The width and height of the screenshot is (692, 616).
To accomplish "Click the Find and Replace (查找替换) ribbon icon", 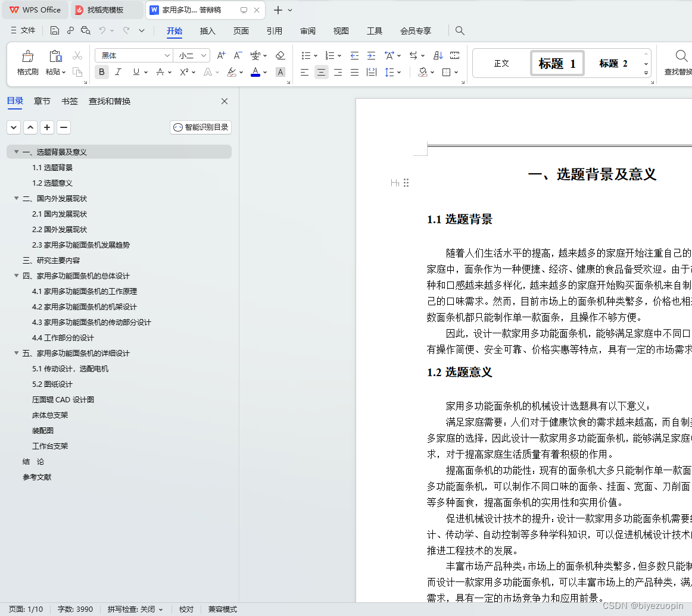I will 681,57.
